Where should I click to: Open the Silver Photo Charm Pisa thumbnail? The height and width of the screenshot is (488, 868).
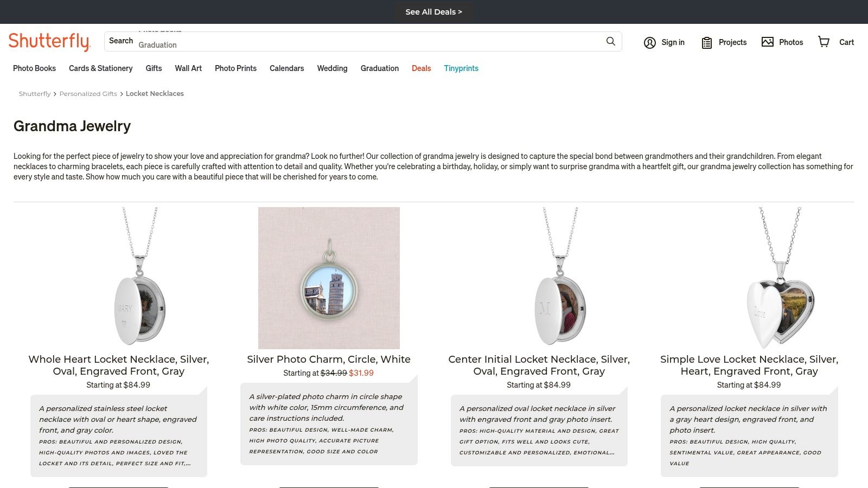pos(329,278)
